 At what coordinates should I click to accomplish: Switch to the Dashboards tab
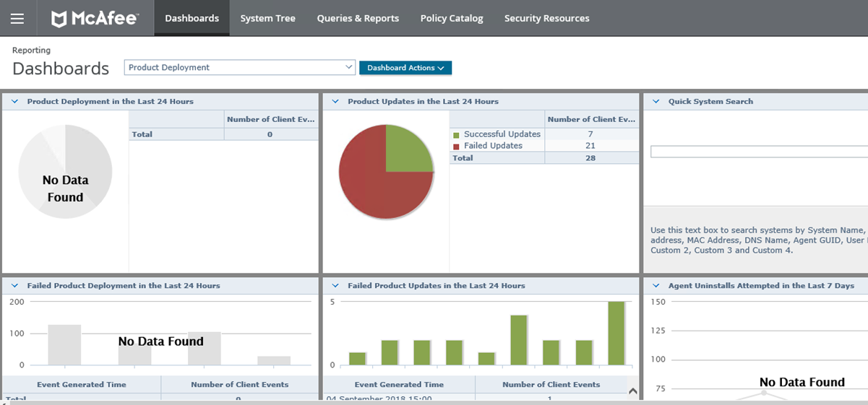point(192,18)
